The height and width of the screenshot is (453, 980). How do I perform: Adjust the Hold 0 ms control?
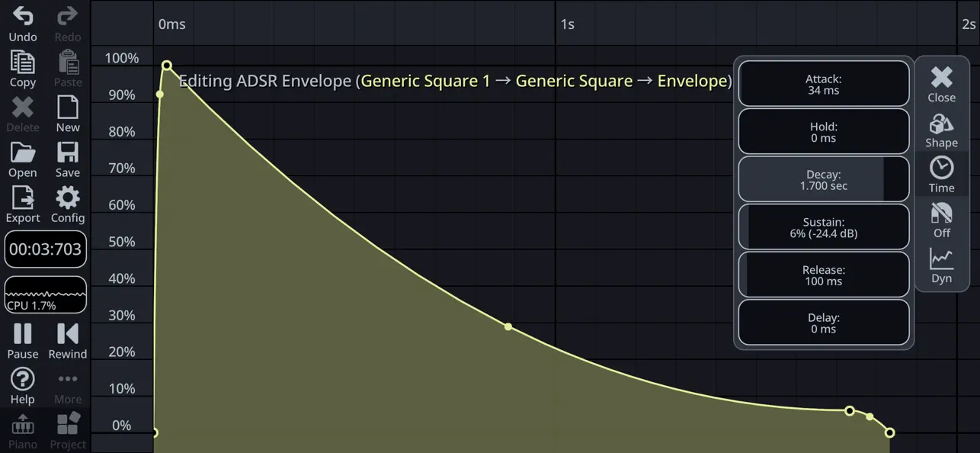click(824, 131)
